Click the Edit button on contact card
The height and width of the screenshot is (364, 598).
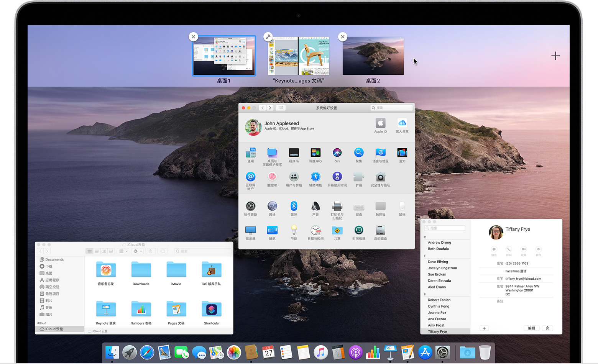(x=531, y=328)
